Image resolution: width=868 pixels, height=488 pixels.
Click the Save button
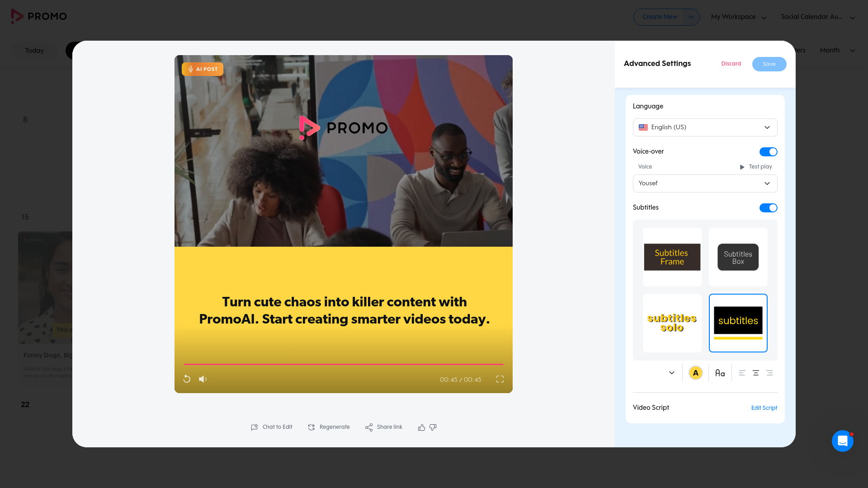(x=769, y=64)
